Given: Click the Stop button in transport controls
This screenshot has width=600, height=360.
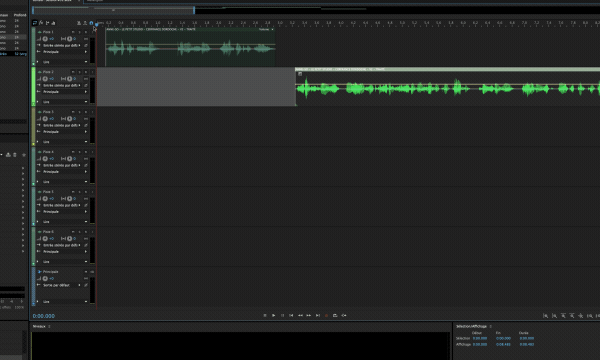Looking at the screenshot, I should [265, 316].
